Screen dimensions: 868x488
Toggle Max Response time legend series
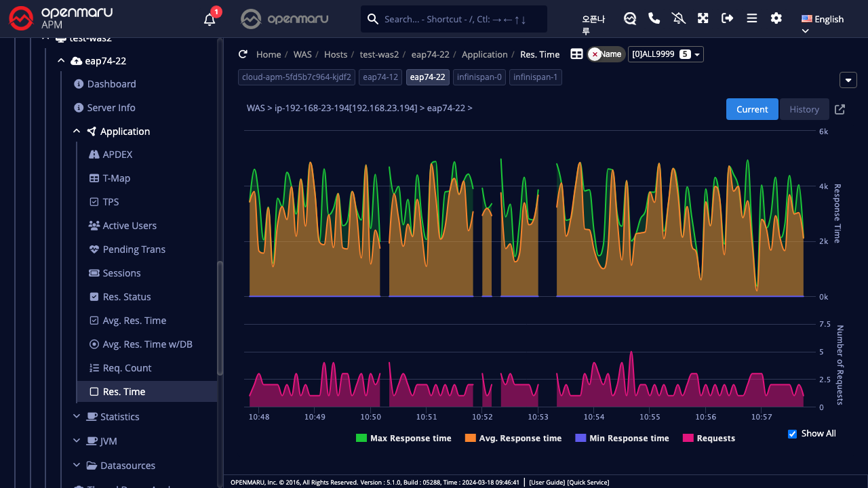(x=403, y=439)
